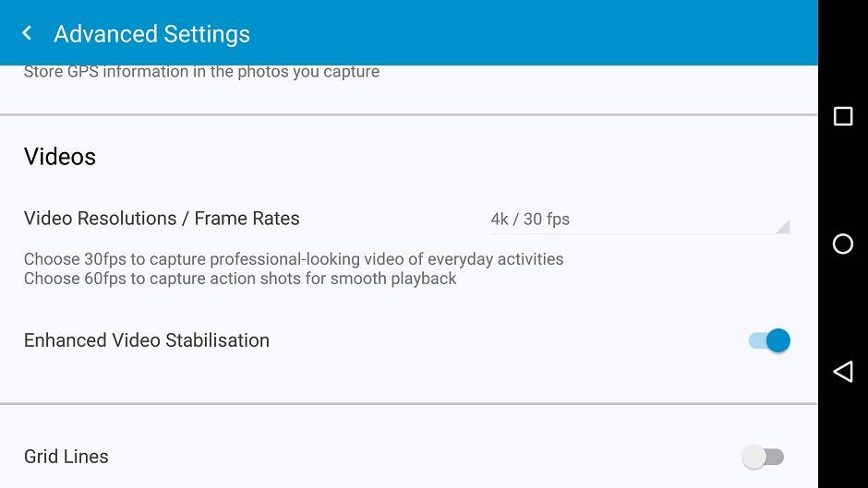This screenshot has width=868, height=488.
Task: Tap the Store GPS information description text
Action: click(x=201, y=72)
